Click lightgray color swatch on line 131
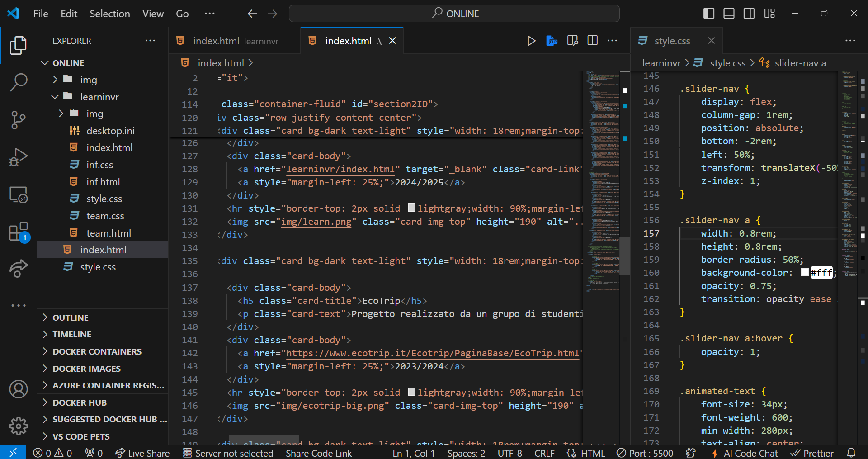Viewport: 868px width, 459px height. click(x=411, y=208)
